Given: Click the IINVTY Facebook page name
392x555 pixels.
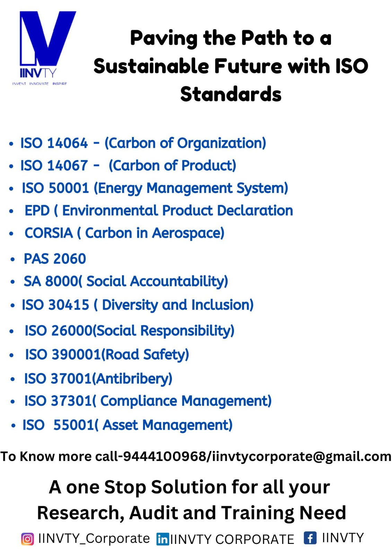Looking at the screenshot, I should pyautogui.click(x=343, y=538).
